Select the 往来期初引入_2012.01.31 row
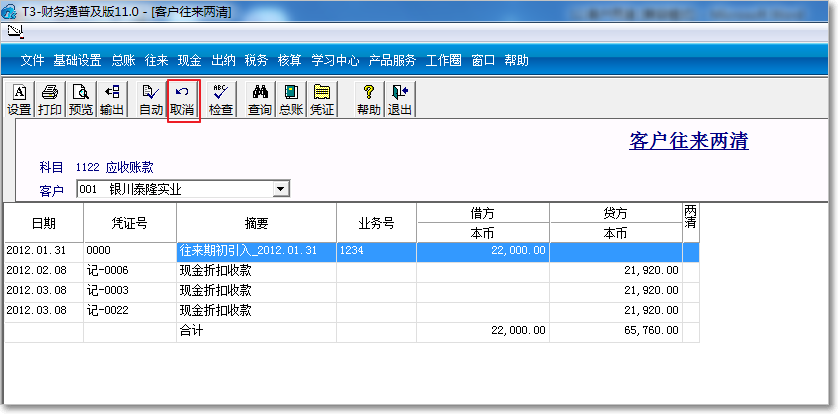Image resolution: width=838 pixels, height=414 pixels. [256, 251]
